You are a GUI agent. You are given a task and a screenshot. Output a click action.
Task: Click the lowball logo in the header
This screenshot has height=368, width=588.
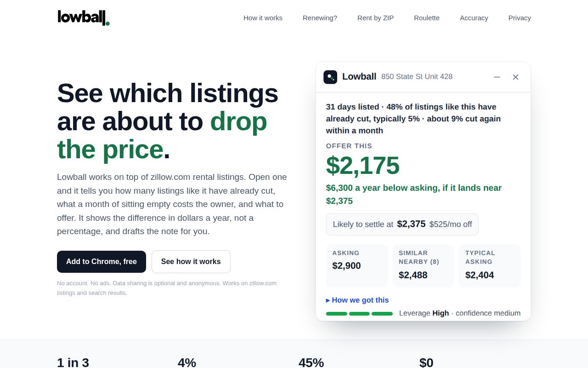[83, 17]
